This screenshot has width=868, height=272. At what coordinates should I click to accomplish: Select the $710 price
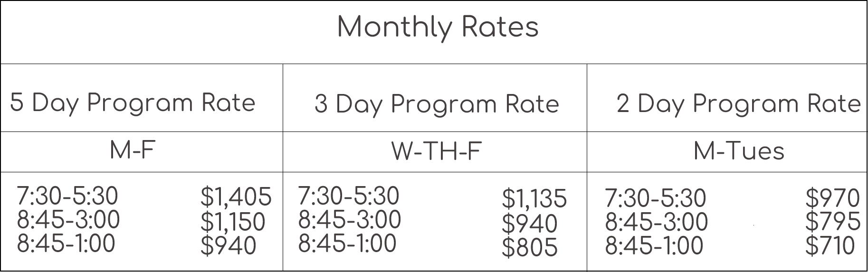[830, 246]
